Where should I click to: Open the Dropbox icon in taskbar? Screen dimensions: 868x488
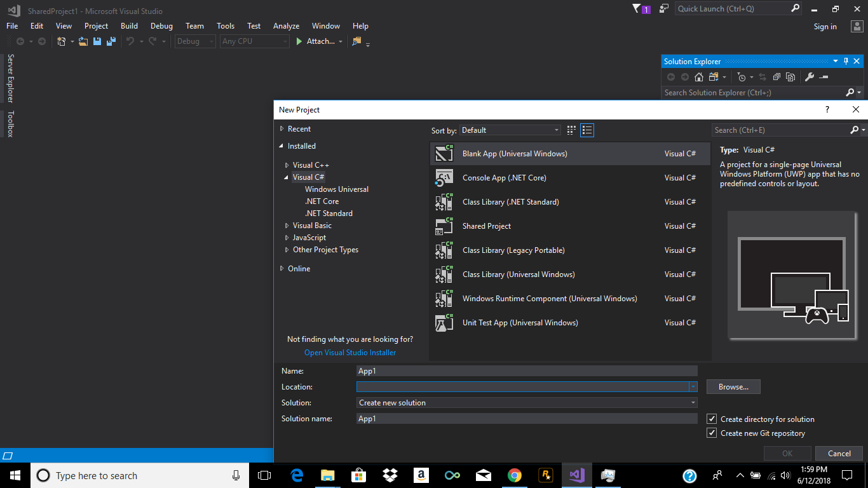pyautogui.click(x=390, y=475)
